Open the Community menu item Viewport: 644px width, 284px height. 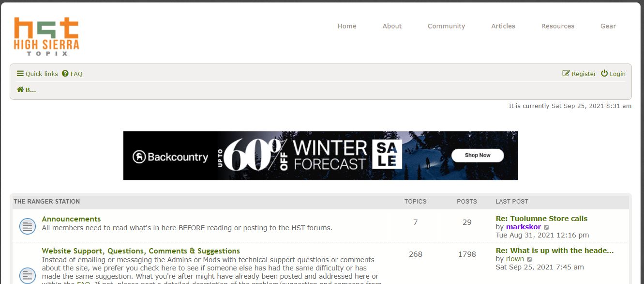(446, 26)
